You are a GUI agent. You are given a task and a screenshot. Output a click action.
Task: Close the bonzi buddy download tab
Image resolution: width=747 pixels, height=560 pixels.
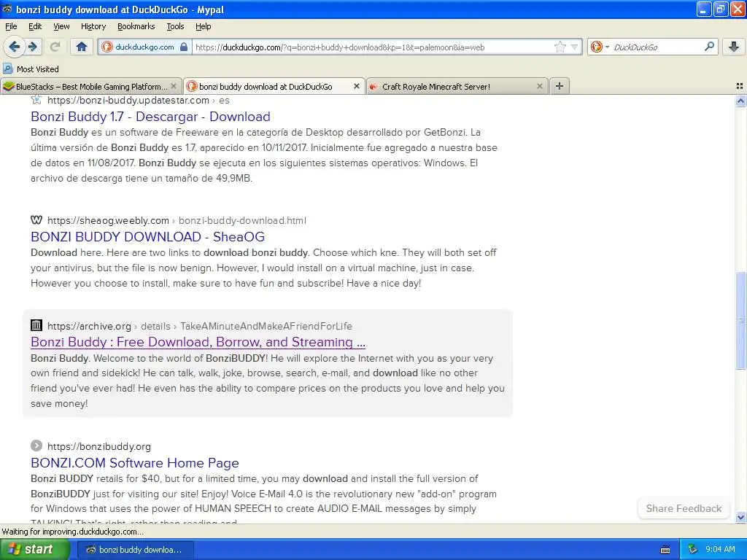[356, 86]
